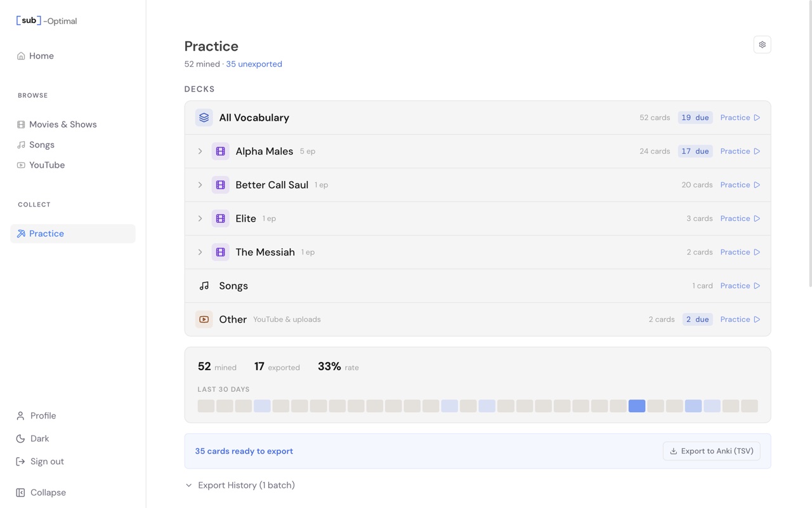The width and height of the screenshot is (812, 508).
Task: Expand The Messiah deck chevron
Action: click(200, 252)
